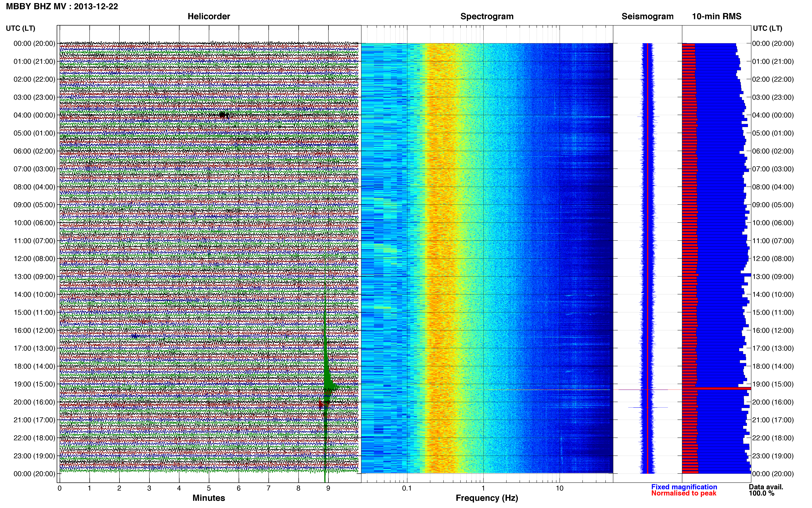Click the '1' frequency axis tick label

coord(483,488)
